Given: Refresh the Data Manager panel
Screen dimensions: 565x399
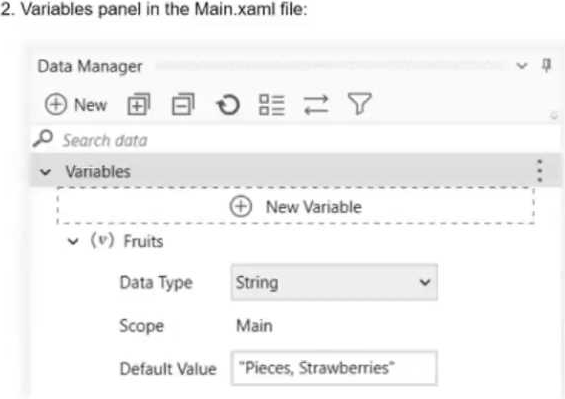Looking at the screenshot, I should click(228, 105).
